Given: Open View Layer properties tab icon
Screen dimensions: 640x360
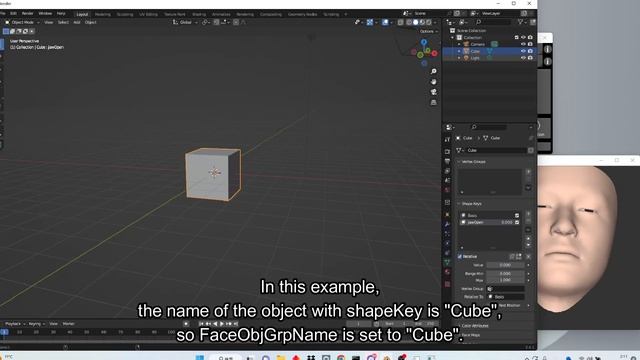Looking at the screenshot, I should coord(447,171).
